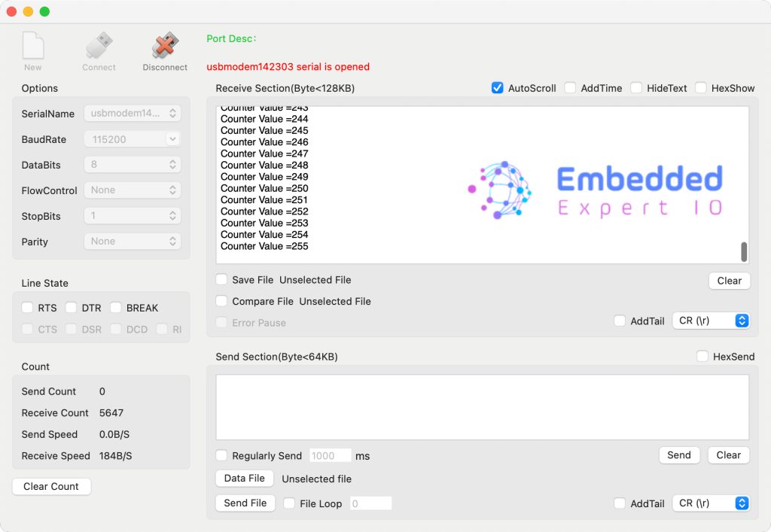Toggle the HideText option
Image resolution: width=771 pixels, height=532 pixels.
pos(636,88)
